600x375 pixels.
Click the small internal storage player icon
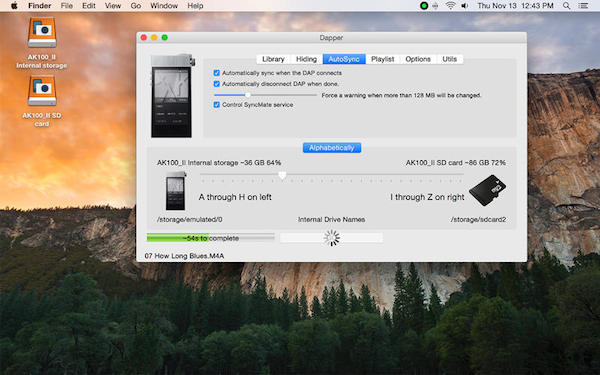[x=176, y=191]
